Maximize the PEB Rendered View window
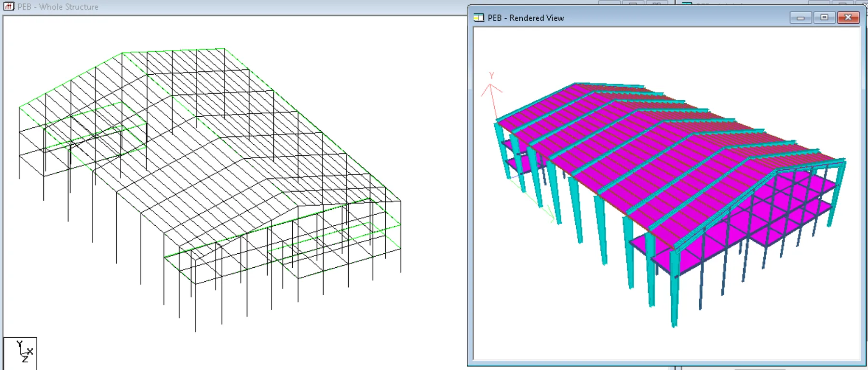The width and height of the screenshot is (868, 370). [824, 18]
